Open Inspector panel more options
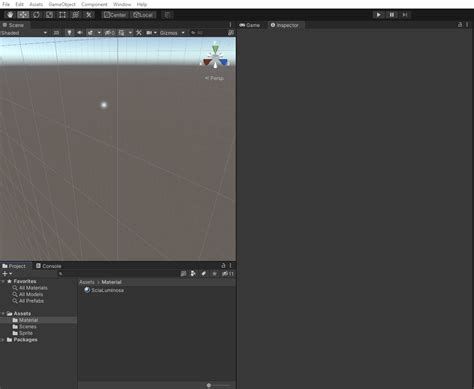The image size is (474, 389). tap(467, 25)
